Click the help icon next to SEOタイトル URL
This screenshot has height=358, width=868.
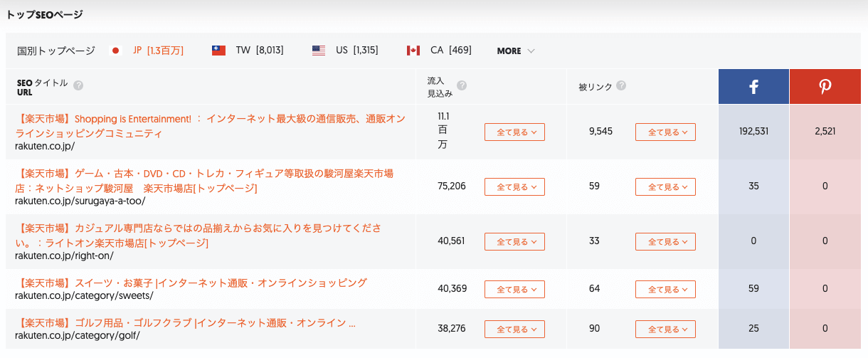coord(78,85)
